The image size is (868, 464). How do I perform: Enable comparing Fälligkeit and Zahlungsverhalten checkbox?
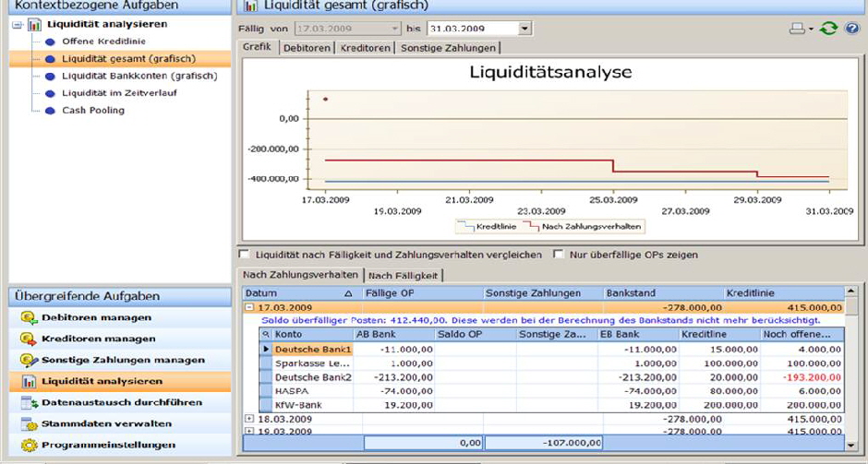click(x=244, y=254)
